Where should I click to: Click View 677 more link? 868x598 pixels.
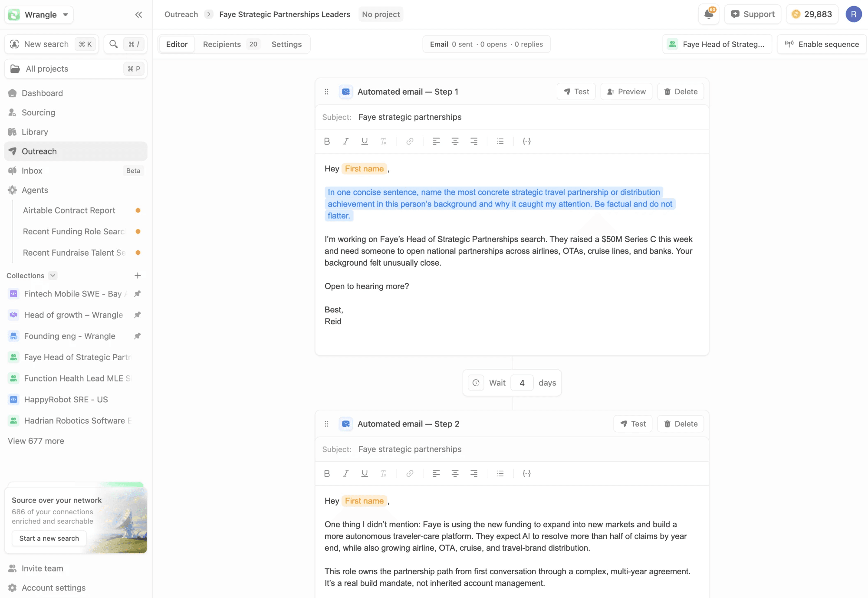[36, 441]
